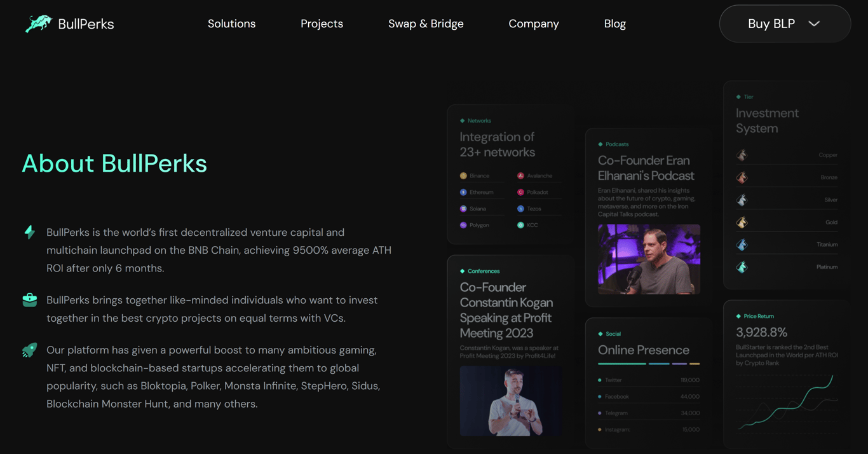The image size is (868, 454).
Task: Click the About BullPerks heading
Action: (114, 163)
